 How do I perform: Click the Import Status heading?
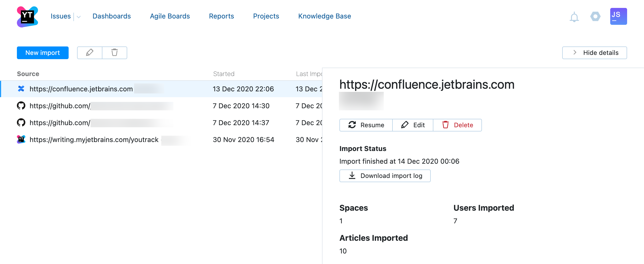click(363, 149)
